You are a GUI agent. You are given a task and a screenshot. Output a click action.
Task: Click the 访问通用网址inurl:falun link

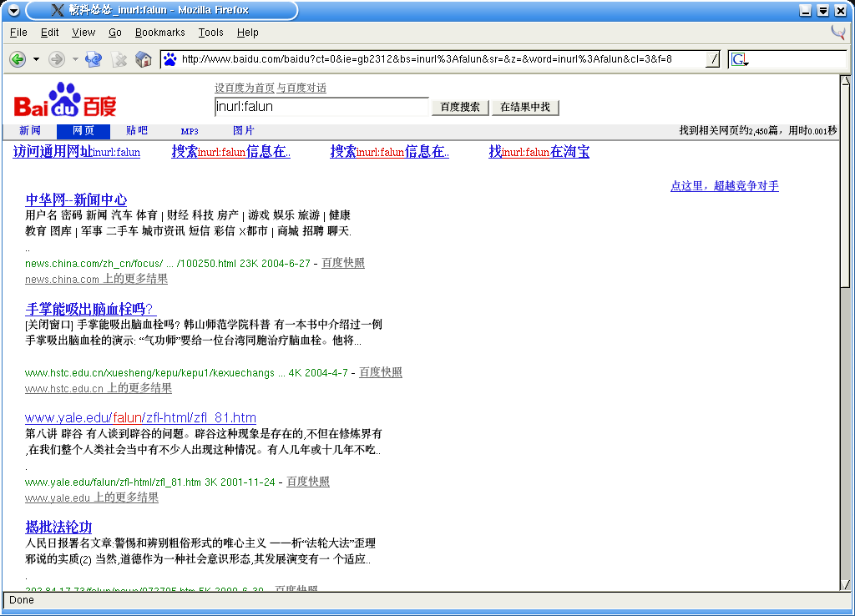click(76, 152)
